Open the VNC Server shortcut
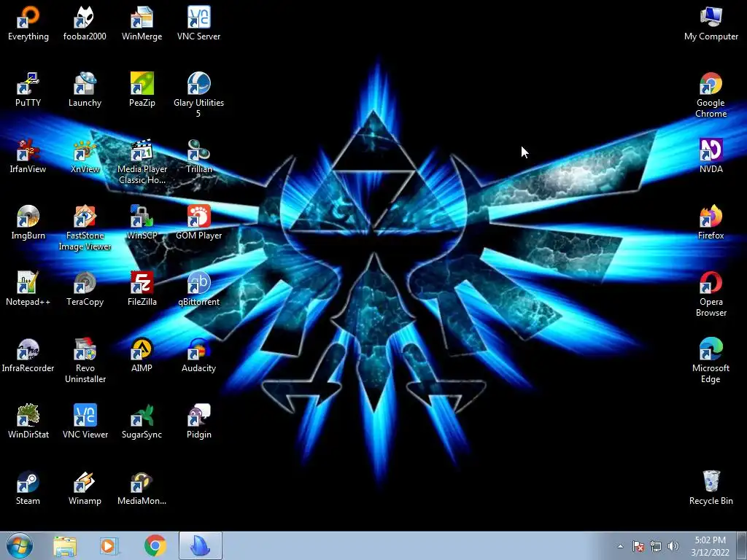Screen dimensions: 747x560 198,23
